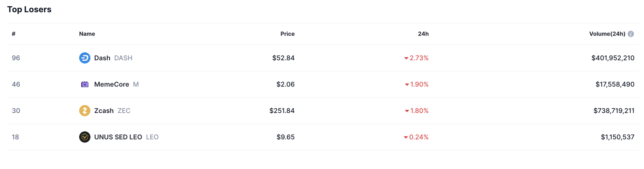644x169 pixels.
Task: Open the Zcash coin name link
Action: [x=104, y=111]
